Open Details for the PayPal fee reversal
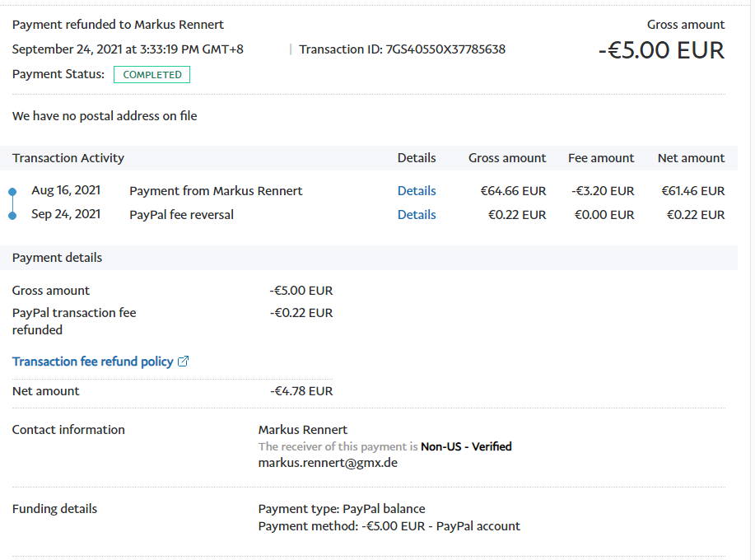The height and width of the screenshot is (560, 755). click(x=416, y=215)
